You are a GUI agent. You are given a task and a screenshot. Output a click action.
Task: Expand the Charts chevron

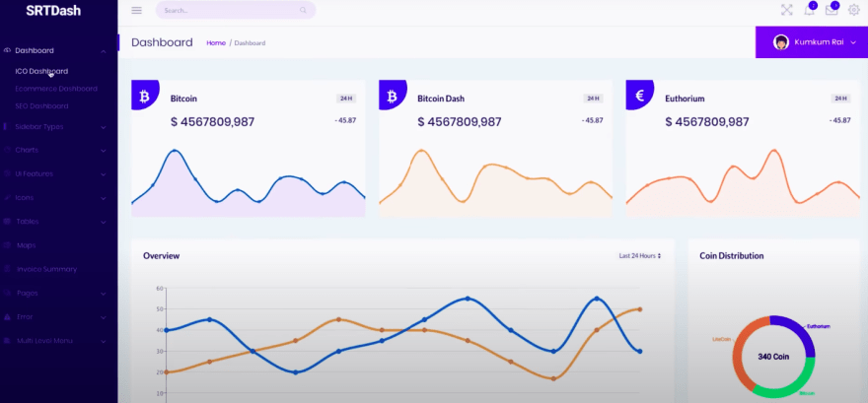click(x=104, y=151)
